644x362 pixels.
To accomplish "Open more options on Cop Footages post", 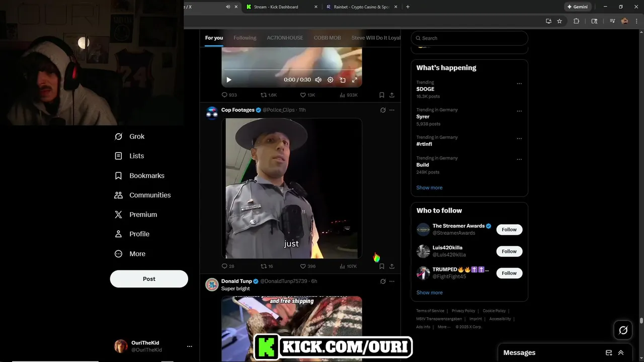I will 392,110.
